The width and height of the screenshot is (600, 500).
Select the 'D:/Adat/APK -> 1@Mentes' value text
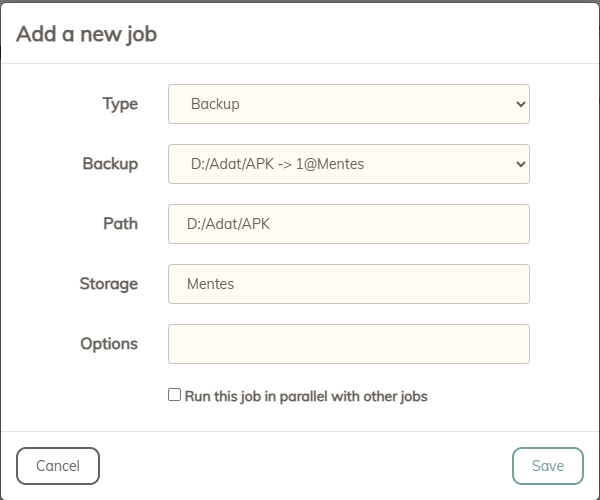(277, 164)
